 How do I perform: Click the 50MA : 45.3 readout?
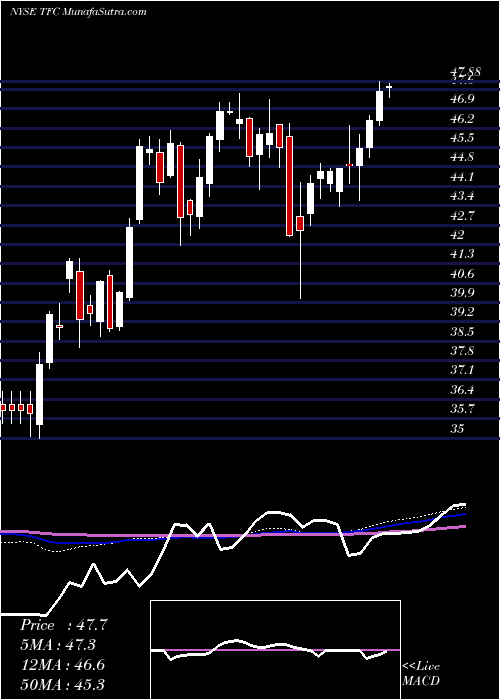pos(63,684)
